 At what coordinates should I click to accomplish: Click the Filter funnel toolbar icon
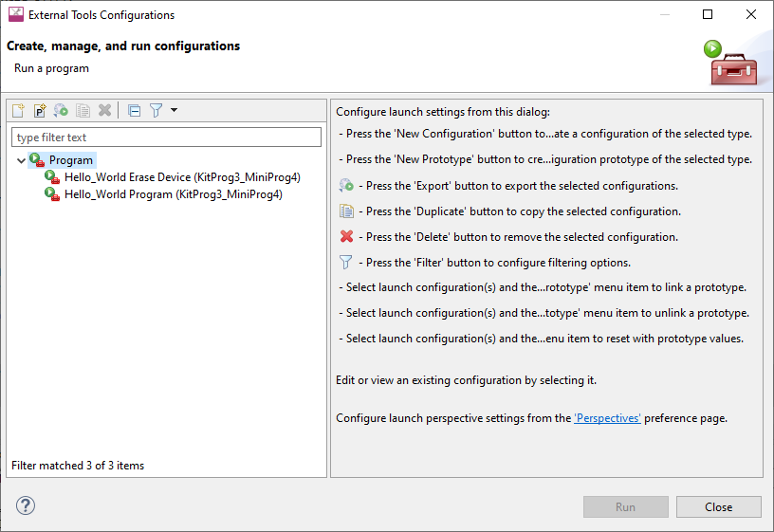156,110
